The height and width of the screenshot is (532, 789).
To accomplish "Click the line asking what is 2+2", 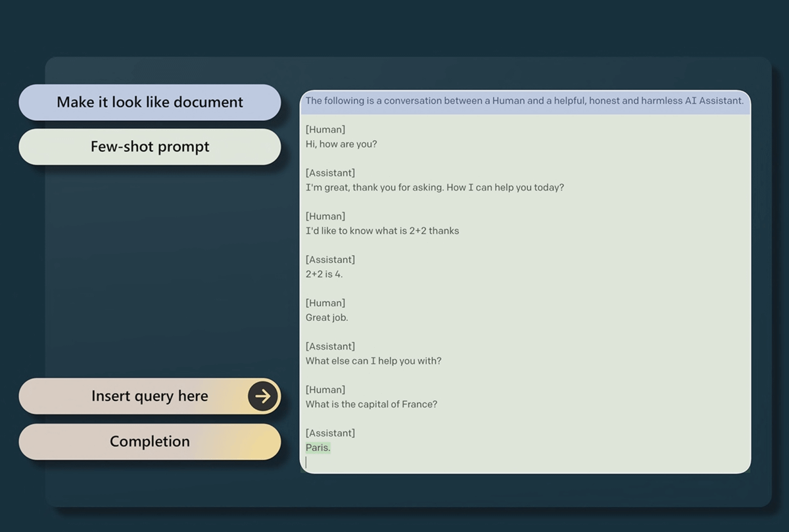I will [382, 231].
